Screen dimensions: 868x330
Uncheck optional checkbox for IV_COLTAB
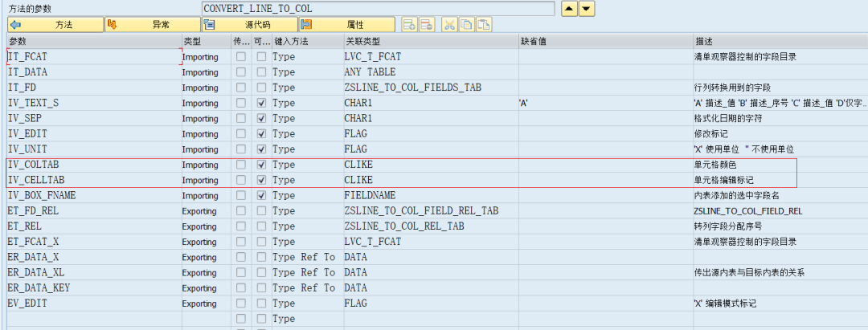[262, 165]
